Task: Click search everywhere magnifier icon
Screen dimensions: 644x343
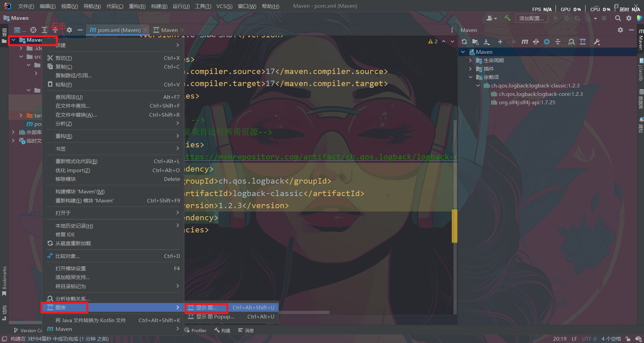Action: (618, 18)
